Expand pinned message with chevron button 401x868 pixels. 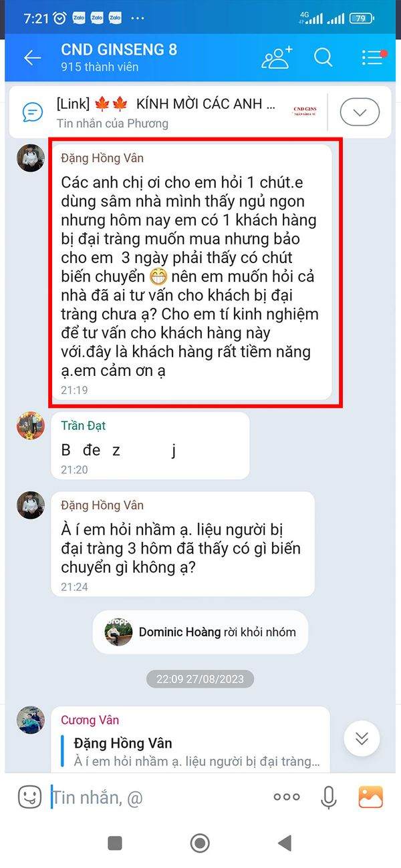coord(360,112)
